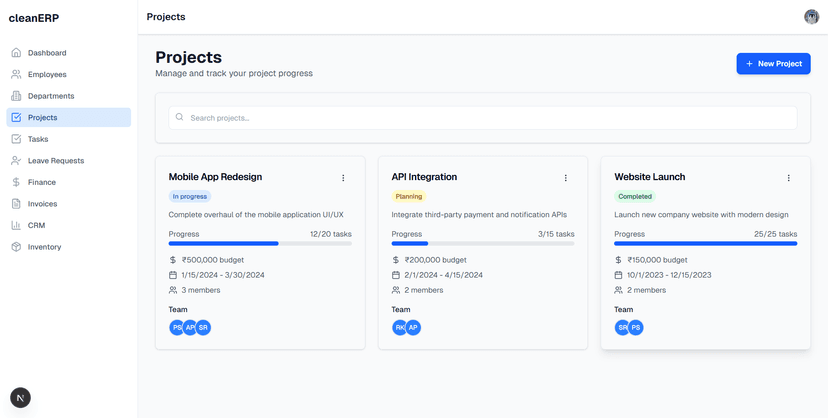Screen dimensions: 828x418
Task: Go to Dashboard in the sidebar
Action: point(69,53)
